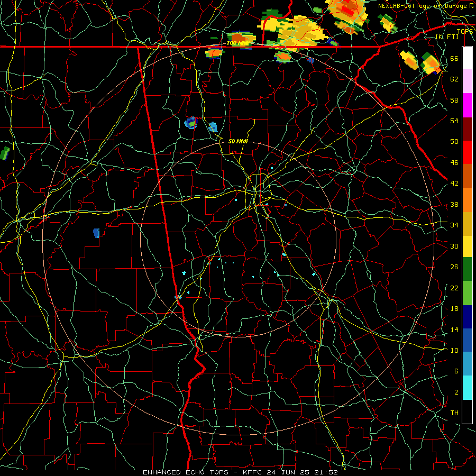The image size is (476, 476).
Task: Click the dark red 54 kft legend swatch
Action: pyautogui.click(x=467, y=129)
